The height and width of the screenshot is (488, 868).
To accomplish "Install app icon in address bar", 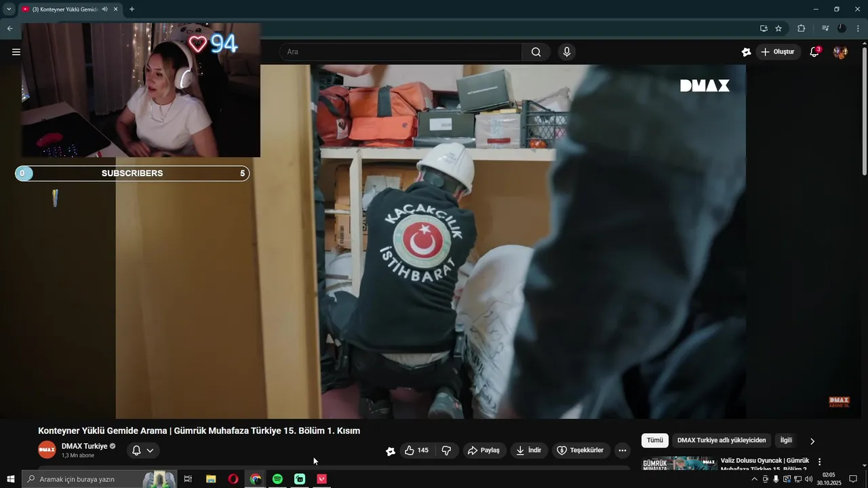I will pos(764,28).
